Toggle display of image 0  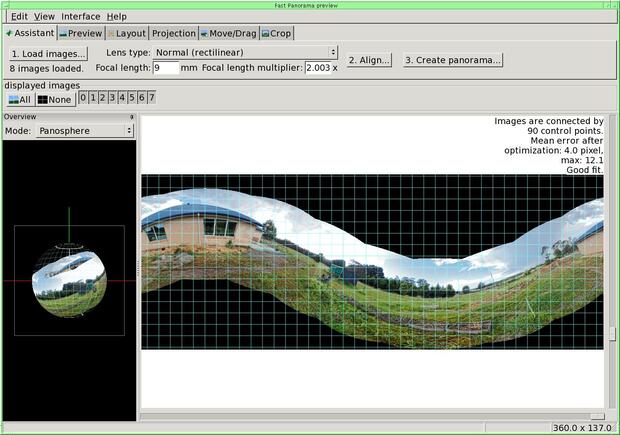tap(84, 98)
